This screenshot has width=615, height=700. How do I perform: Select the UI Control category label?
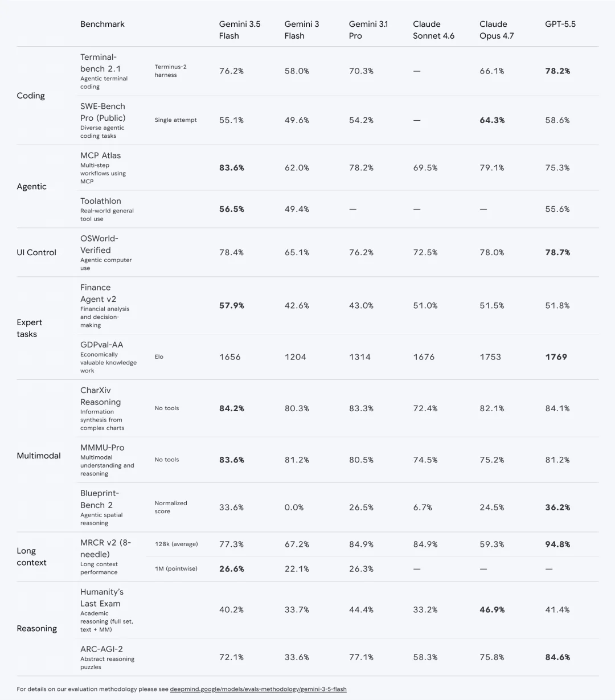36,252
